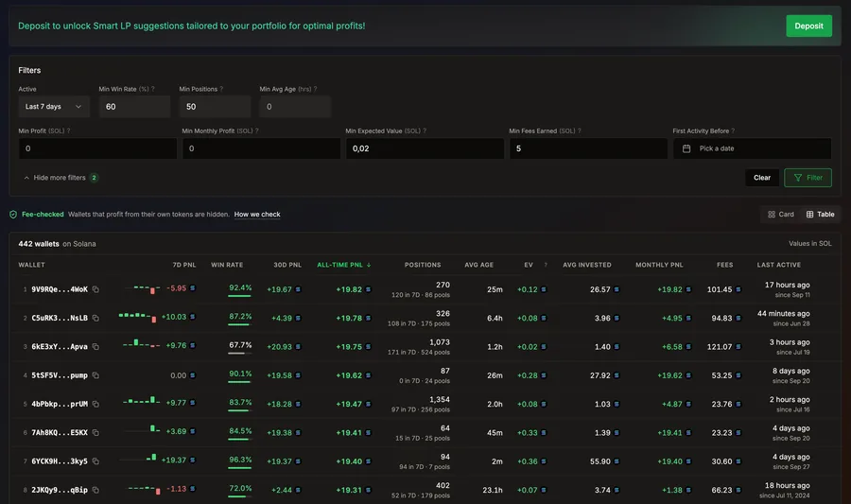Sort by Last Active column
The width and height of the screenshot is (851, 504).
[779, 265]
